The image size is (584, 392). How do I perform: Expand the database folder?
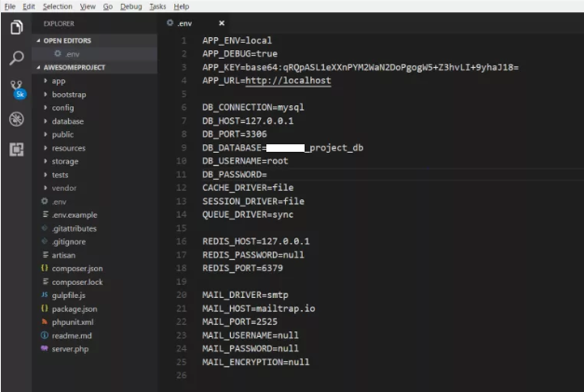click(46, 121)
